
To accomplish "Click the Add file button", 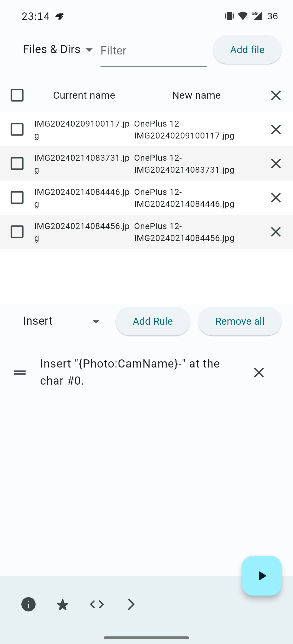I will [247, 50].
